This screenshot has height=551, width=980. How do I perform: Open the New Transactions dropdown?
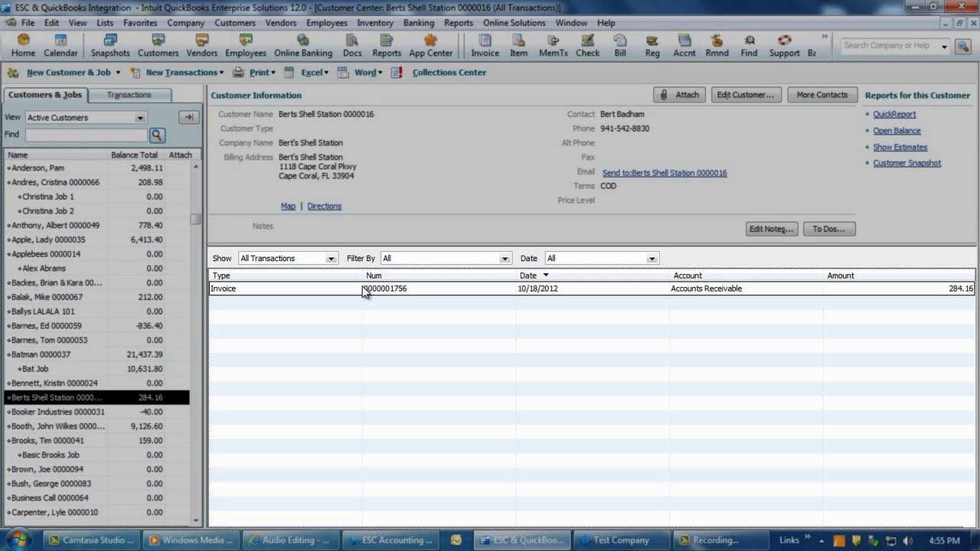click(x=185, y=73)
